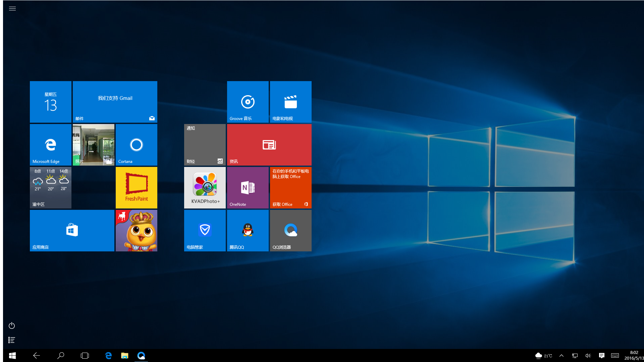
Task: Open the volume speaker tray icon
Action: 588,356
